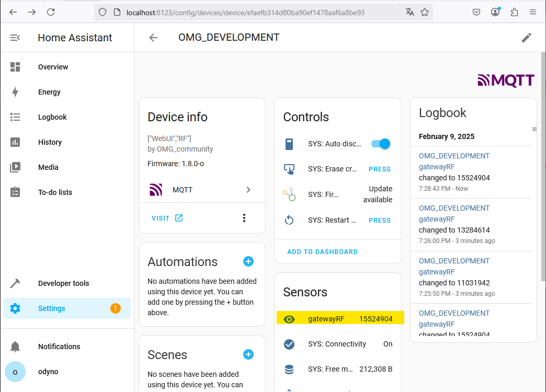Collapse the sidebar using hamburger menu icon
This screenshot has width=546, height=392.
tap(15, 38)
